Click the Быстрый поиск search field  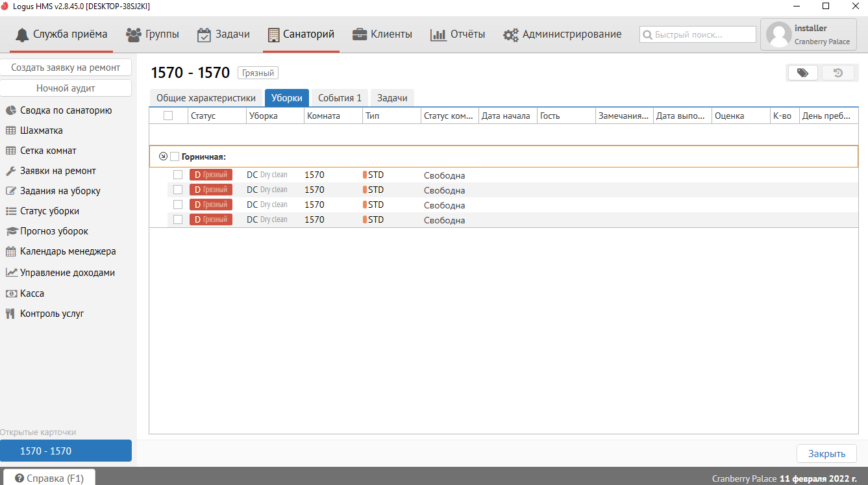point(698,34)
